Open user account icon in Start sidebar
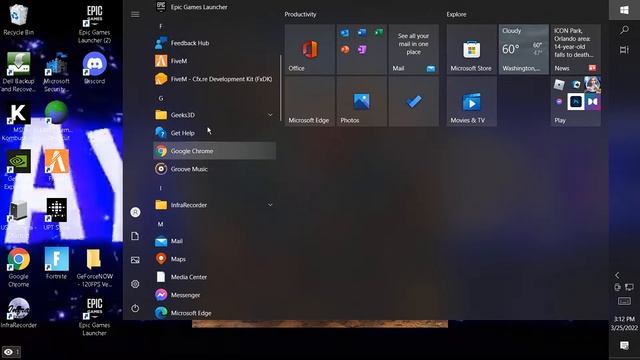The height and width of the screenshot is (360, 640). pyautogui.click(x=135, y=212)
